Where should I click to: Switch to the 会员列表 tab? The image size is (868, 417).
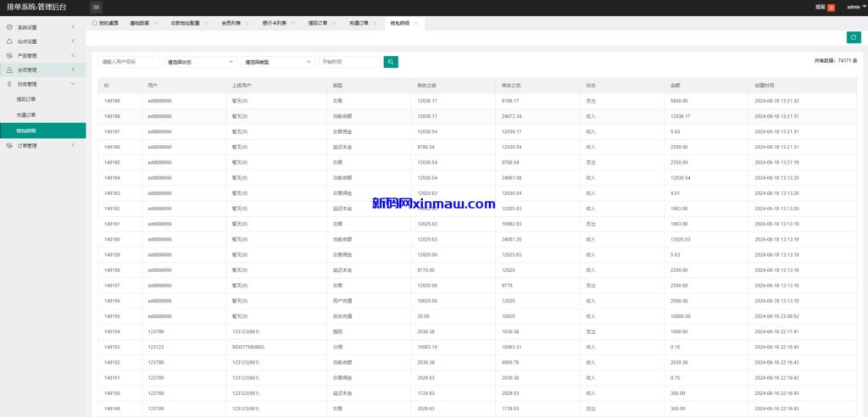(230, 23)
